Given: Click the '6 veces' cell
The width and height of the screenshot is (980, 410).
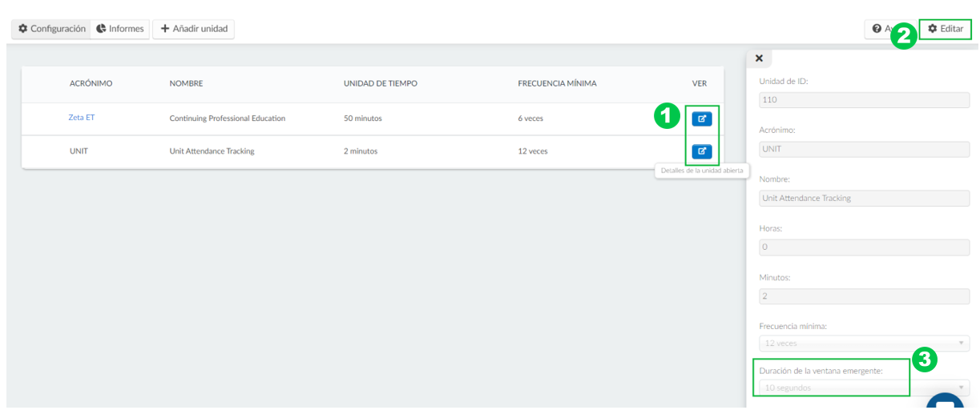Looking at the screenshot, I should pyautogui.click(x=530, y=119).
